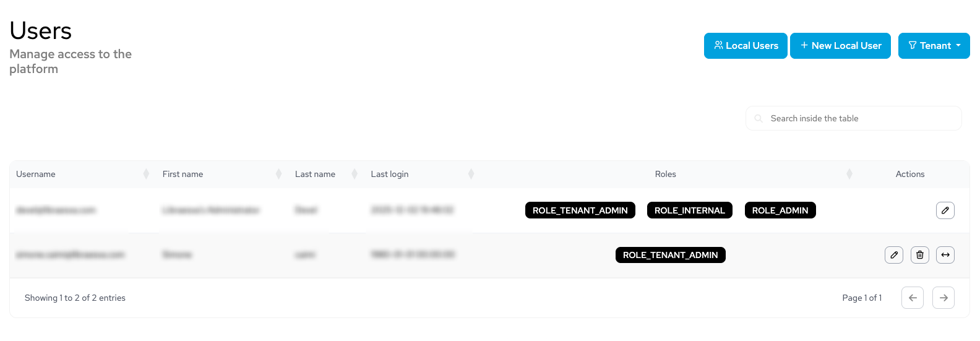Click the search magnifier icon
The image size is (980, 341).
coord(759,118)
